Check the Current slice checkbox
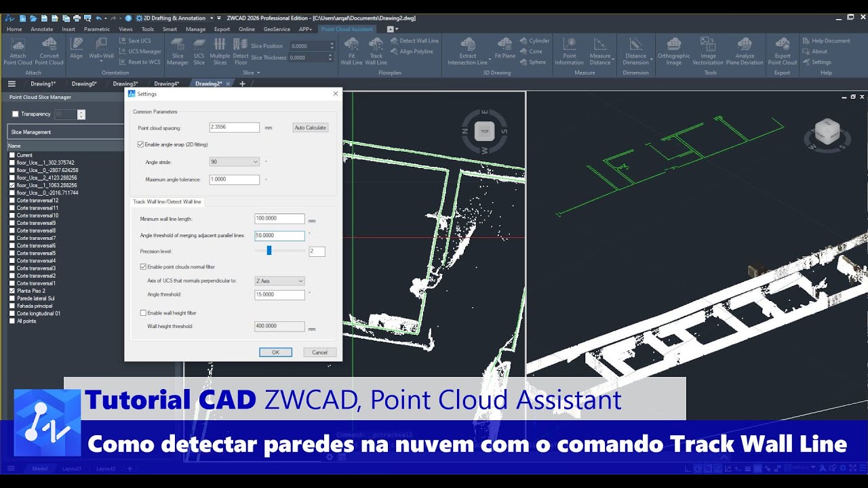868x488 pixels. point(12,155)
